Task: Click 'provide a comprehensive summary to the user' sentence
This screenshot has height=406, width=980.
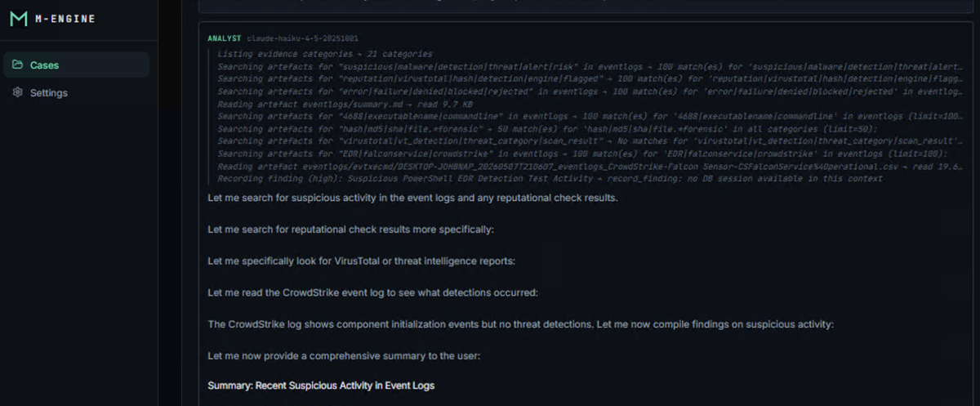Action: point(344,356)
